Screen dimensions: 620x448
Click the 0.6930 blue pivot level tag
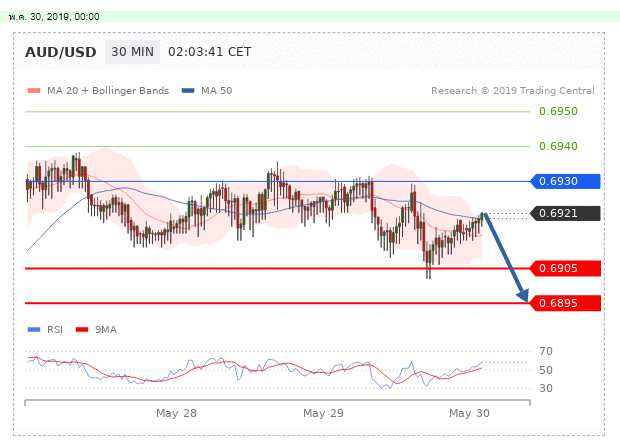pyautogui.click(x=565, y=181)
